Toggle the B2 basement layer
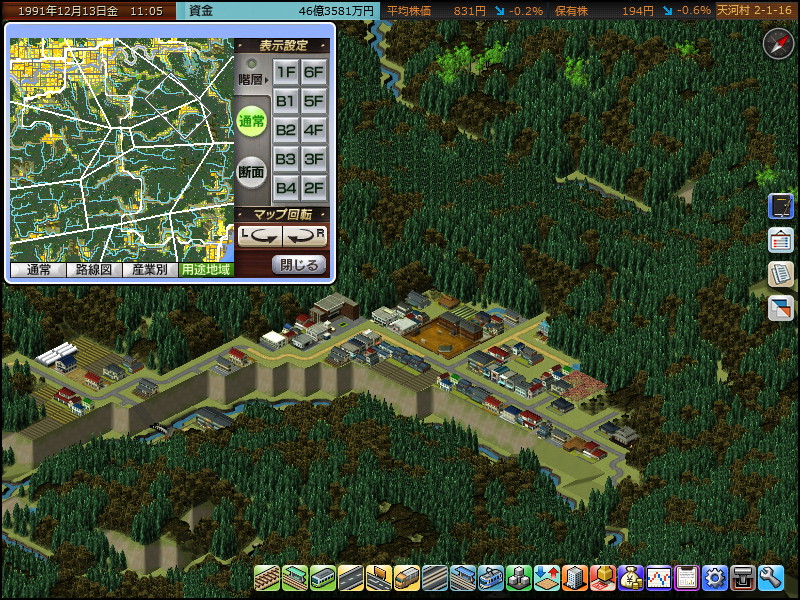Image resolution: width=800 pixels, height=600 pixels. coord(286,130)
